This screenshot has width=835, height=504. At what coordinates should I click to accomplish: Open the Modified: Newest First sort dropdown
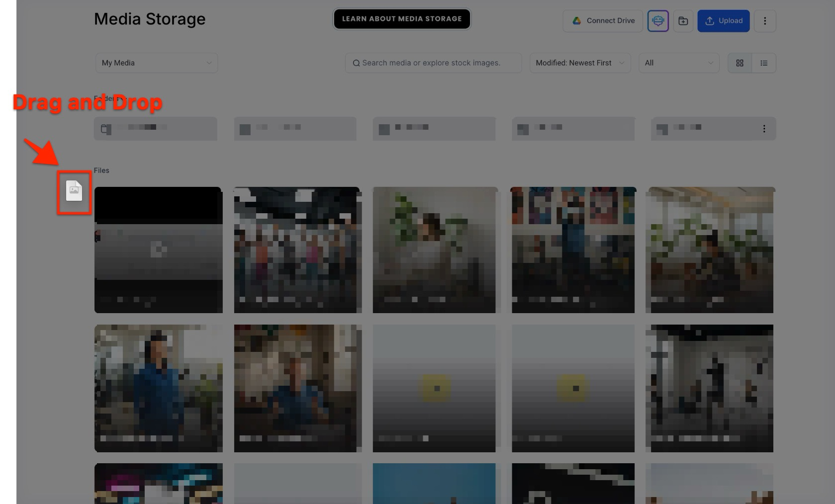pyautogui.click(x=579, y=63)
